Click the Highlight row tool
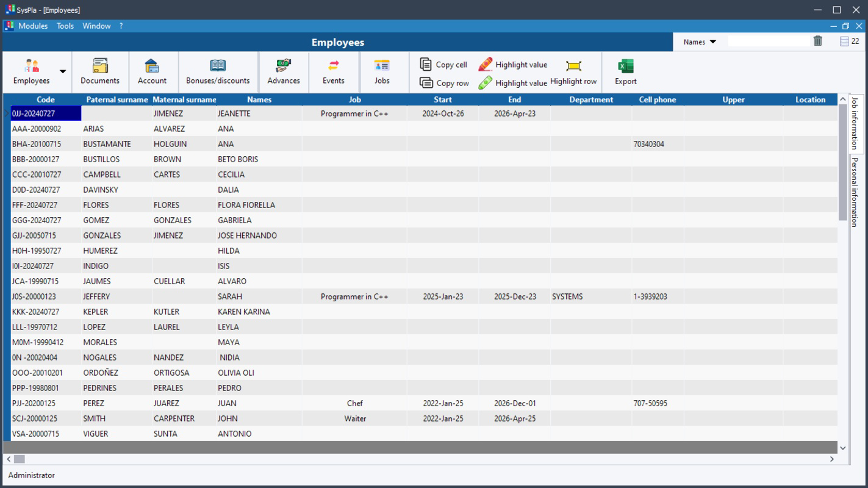Viewport: 868px width, 488px height. (573, 72)
